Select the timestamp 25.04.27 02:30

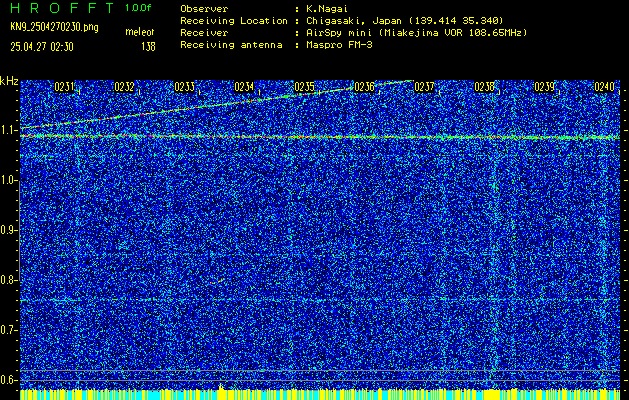42,47
